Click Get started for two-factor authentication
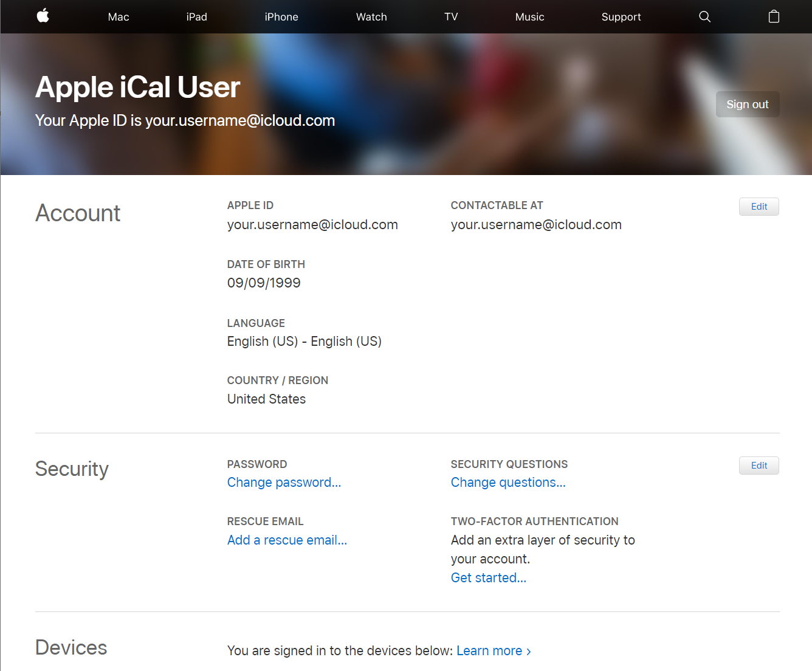 (489, 578)
